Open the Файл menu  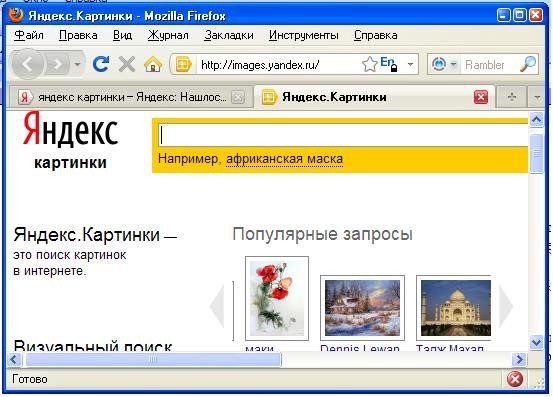pyautogui.click(x=29, y=35)
